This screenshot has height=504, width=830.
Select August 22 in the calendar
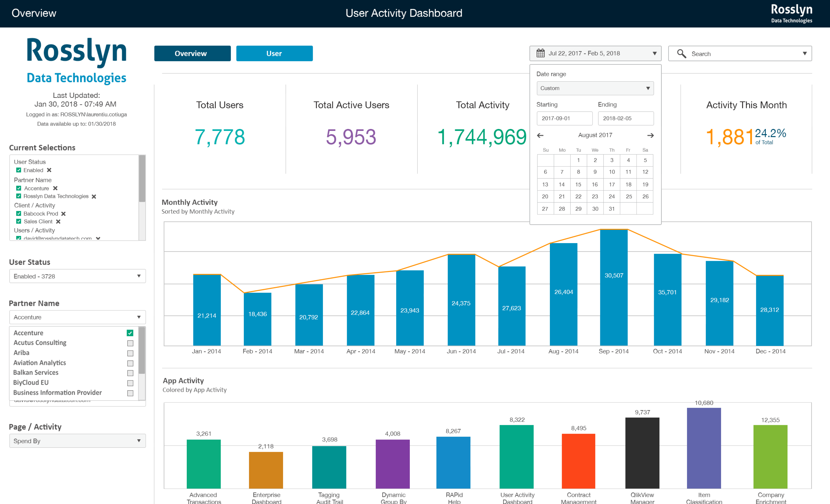(578, 197)
